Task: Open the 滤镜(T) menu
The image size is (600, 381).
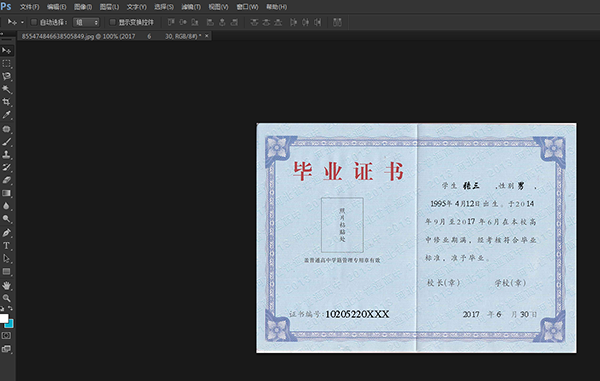Action: (x=191, y=7)
